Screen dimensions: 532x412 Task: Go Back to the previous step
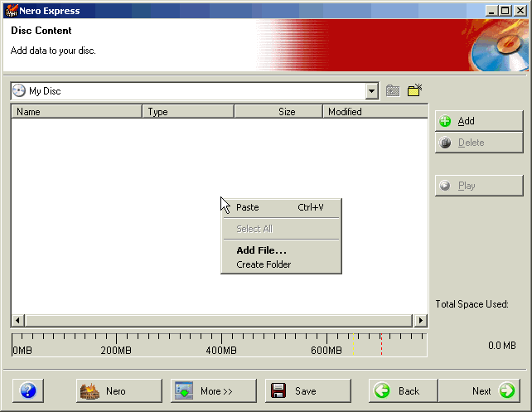point(403,391)
